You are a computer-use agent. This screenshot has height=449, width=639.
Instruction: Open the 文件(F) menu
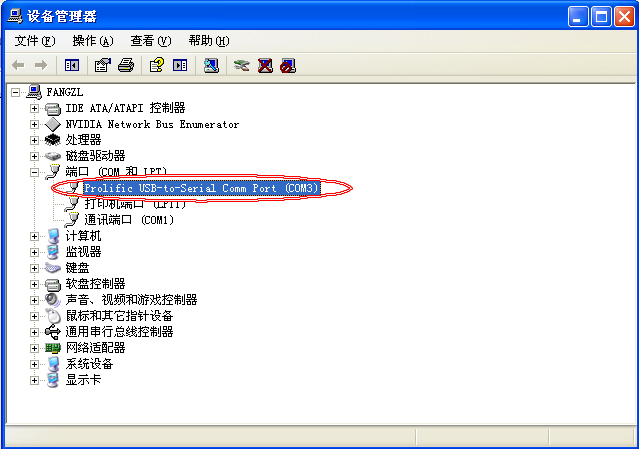35,41
